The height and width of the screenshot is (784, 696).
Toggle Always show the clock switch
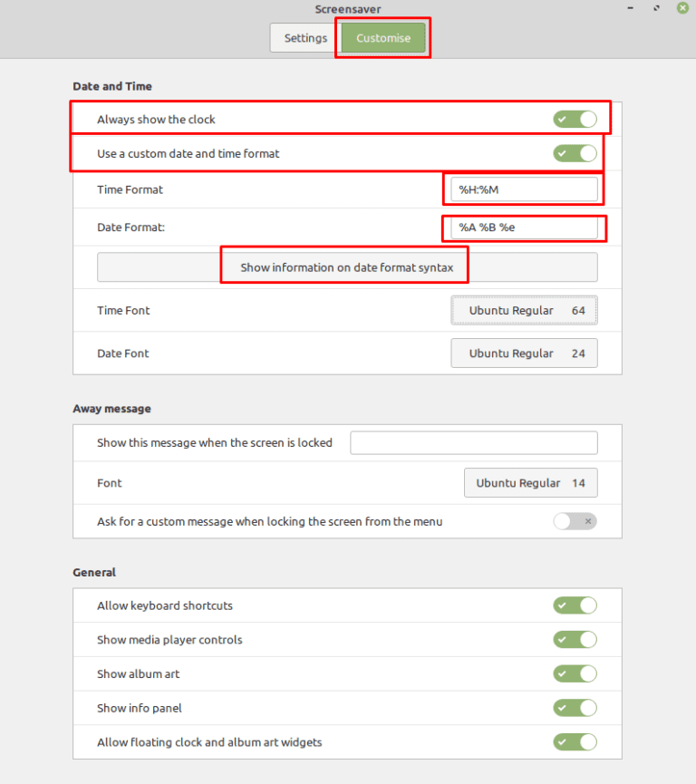[x=575, y=120]
